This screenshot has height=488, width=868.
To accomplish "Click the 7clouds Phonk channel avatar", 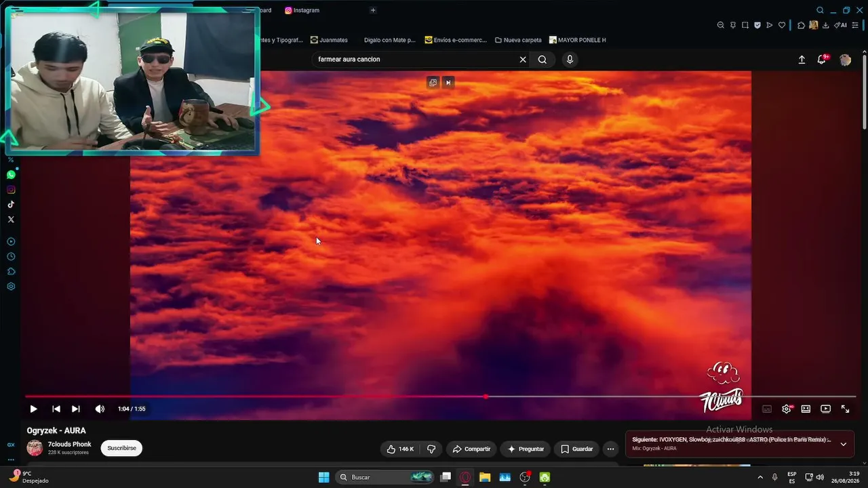I will 35,448.
